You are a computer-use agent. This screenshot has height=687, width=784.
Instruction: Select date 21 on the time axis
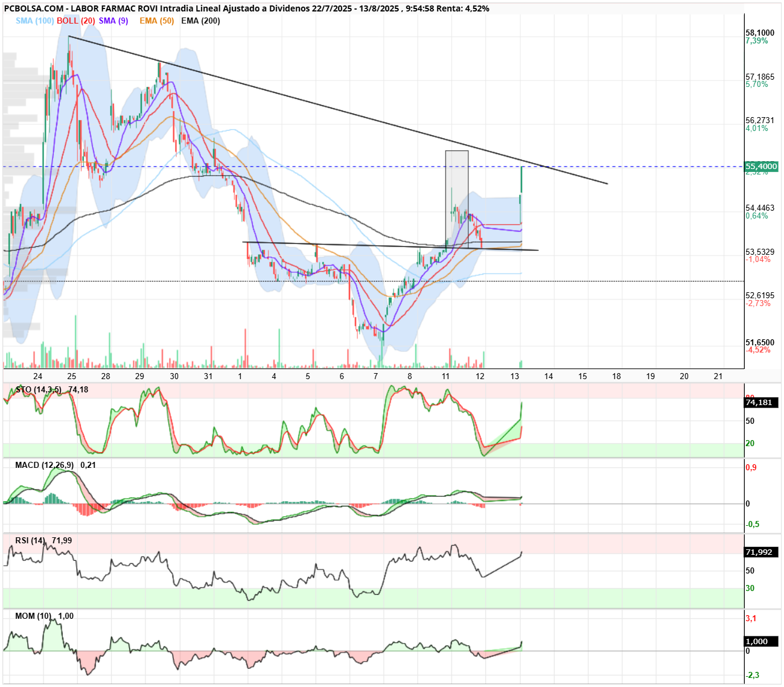(718, 376)
